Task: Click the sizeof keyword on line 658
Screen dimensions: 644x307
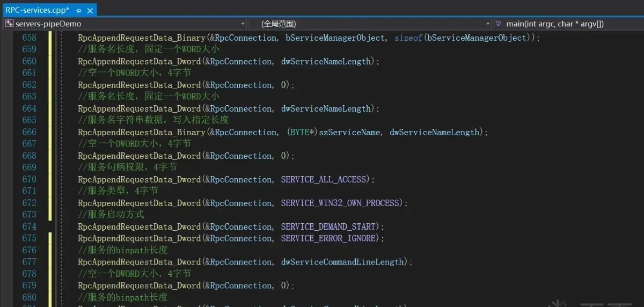Action: (408, 38)
